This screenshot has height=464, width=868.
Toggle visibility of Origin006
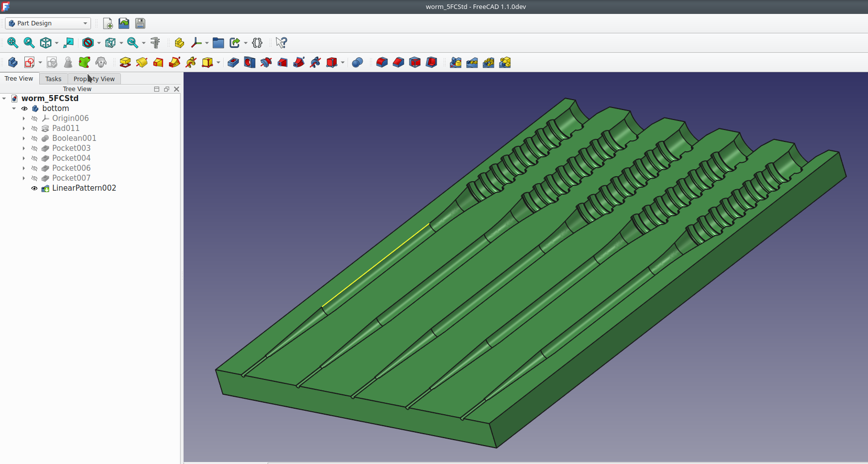(34, 118)
